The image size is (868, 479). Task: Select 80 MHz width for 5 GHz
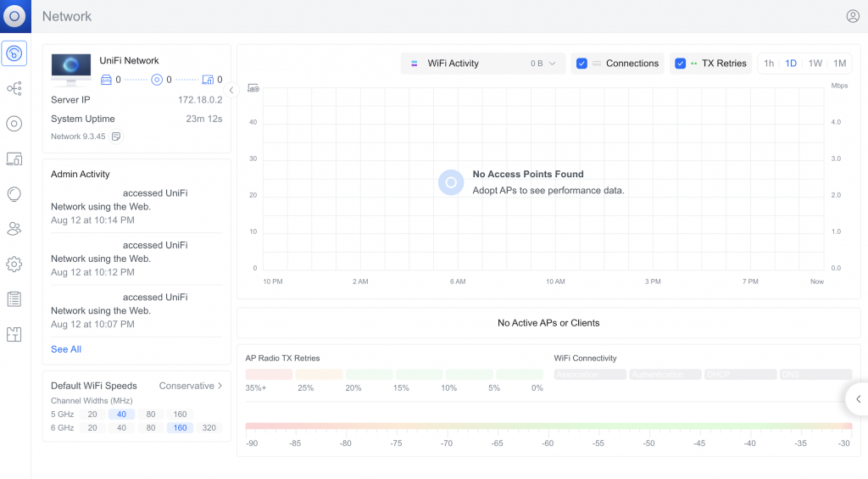[151, 415]
